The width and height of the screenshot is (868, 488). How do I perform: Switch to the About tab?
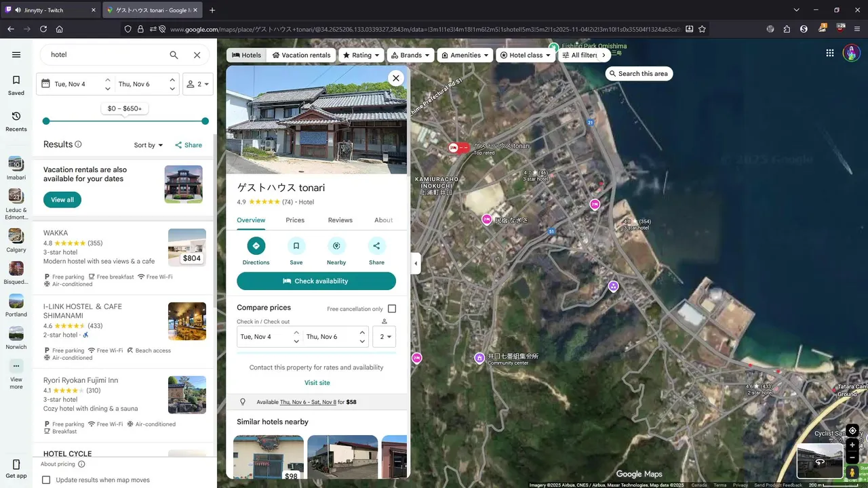click(x=384, y=220)
